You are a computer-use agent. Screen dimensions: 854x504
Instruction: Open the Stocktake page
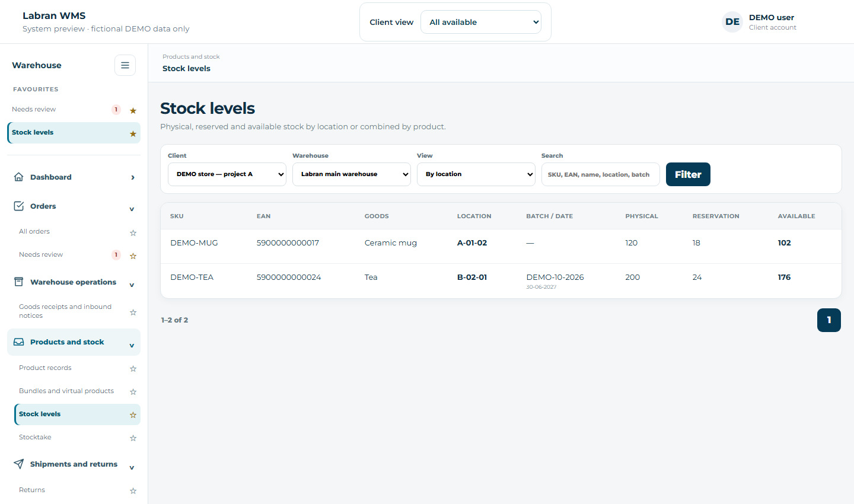(x=35, y=437)
